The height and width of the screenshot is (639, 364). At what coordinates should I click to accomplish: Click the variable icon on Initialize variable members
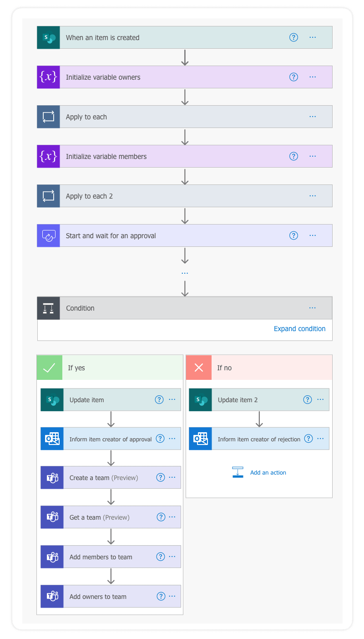tap(48, 156)
